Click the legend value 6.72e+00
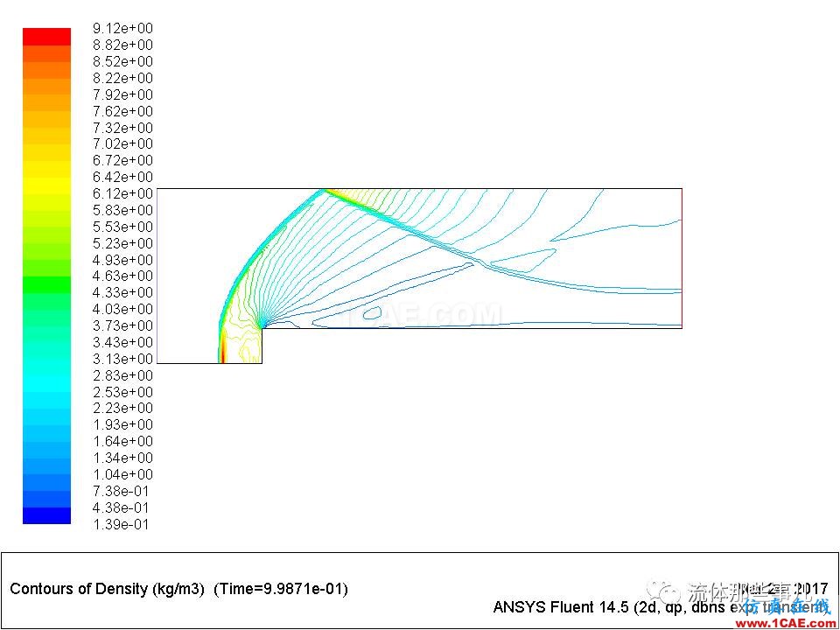Viewport: 840px width, 630px height. [x=122, y=160]
